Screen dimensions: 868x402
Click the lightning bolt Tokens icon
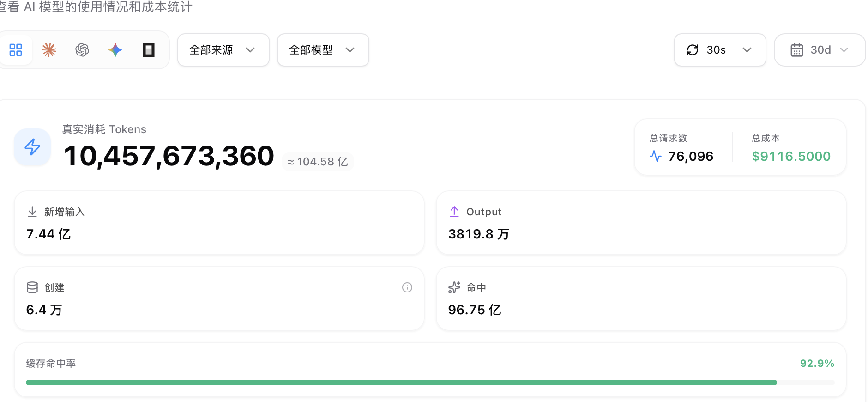click(x=32, y=147)
